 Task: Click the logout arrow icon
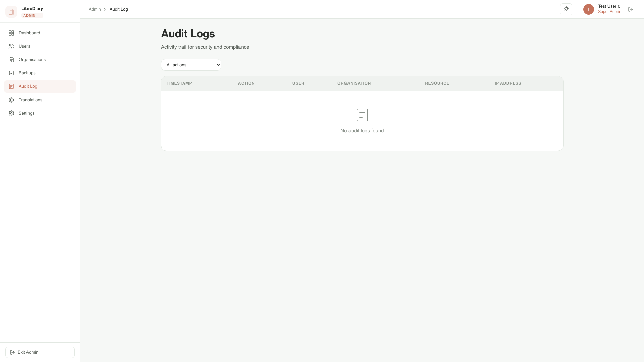click(x=631, y=9)
